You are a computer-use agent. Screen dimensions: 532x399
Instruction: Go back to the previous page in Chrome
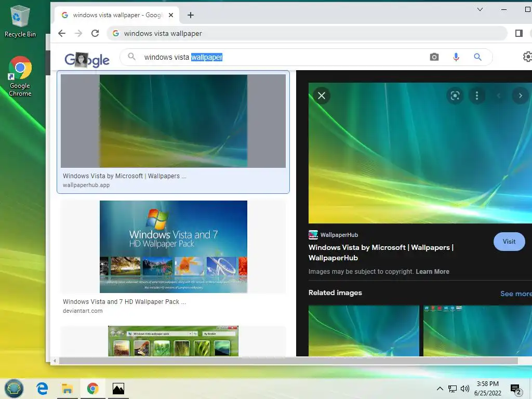tap(61, 33)
